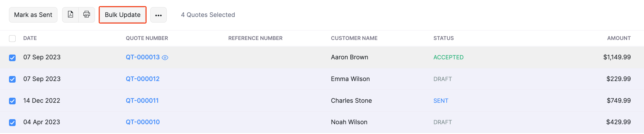
Task: Uncheck the Emma Wilson quote checkbox
Action: click(x=12, y=79)
